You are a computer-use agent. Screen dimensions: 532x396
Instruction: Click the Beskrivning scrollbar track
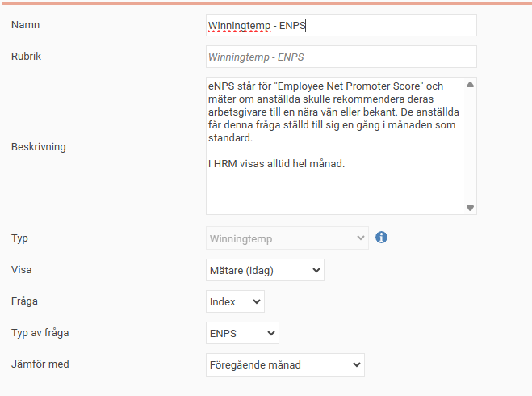[470, 145]
